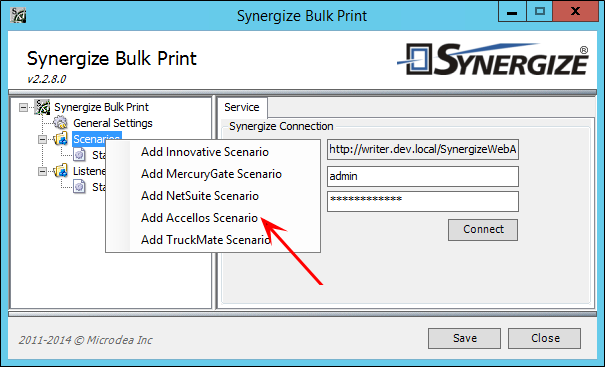Collapse the Scenarios tree node

click(x=42, y=139)
